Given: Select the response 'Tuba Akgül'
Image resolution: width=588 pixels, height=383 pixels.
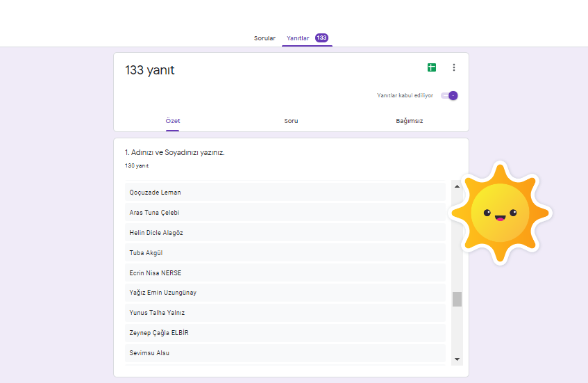Looking at the screenshot, I should click(285, 253).
